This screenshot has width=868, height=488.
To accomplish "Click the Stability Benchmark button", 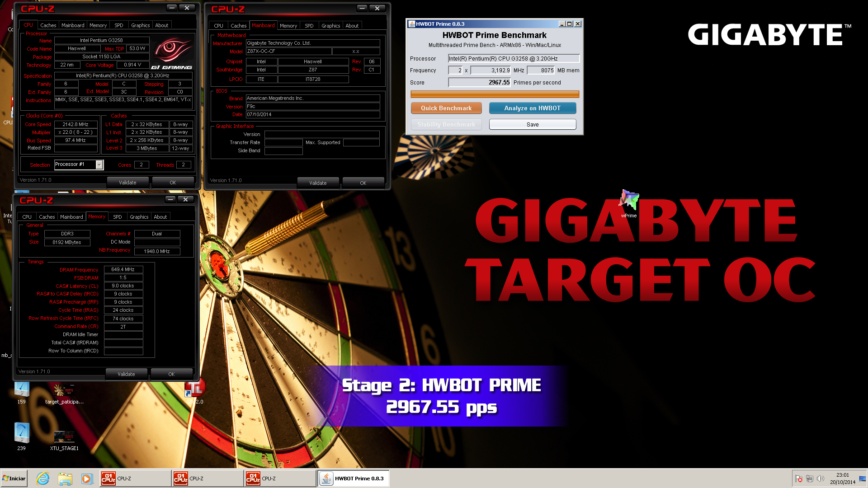I will (x=446, y=124).
